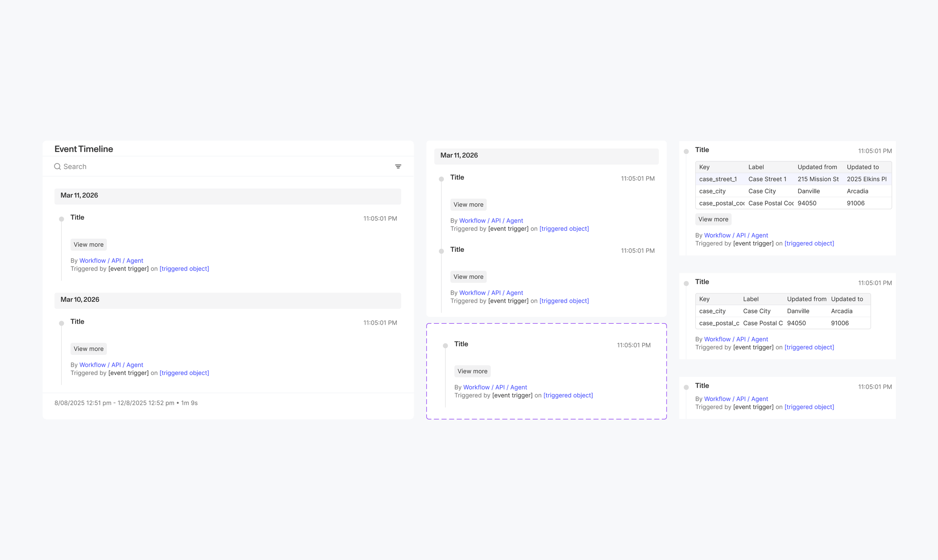The image size is (938, 560).
Task: Open [triggered object] link under Mar 10, 2026
Action: point(184,373)
